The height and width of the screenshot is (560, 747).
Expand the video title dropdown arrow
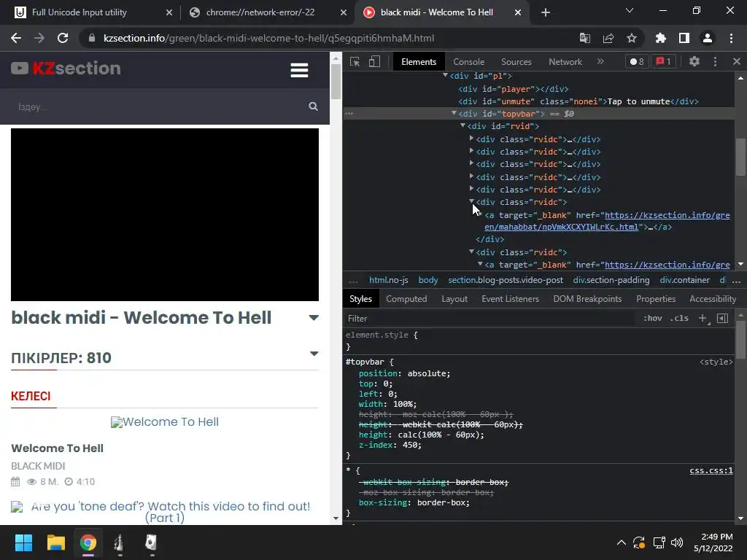pos(314,318)
